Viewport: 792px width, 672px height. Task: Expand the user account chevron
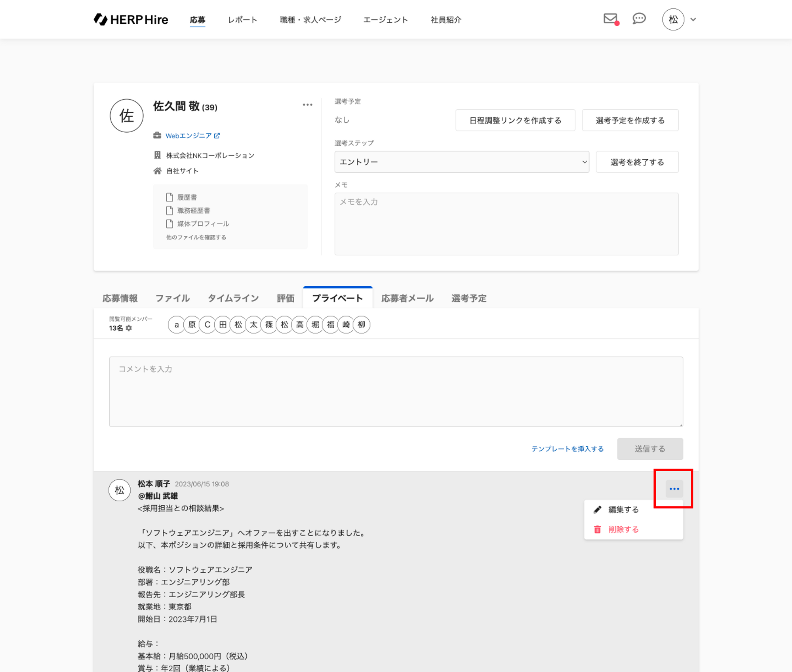(x=693, y=19)
